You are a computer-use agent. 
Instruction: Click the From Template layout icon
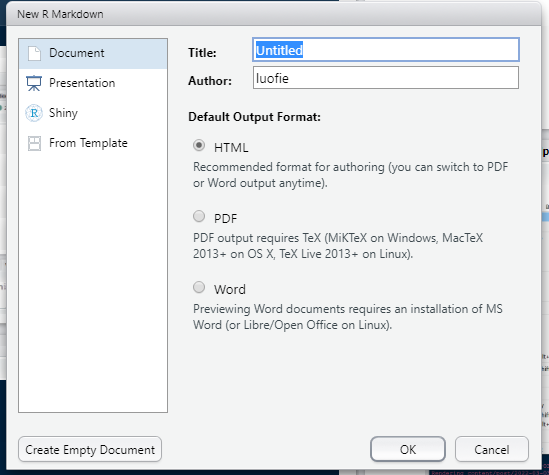tap(34, 143)
